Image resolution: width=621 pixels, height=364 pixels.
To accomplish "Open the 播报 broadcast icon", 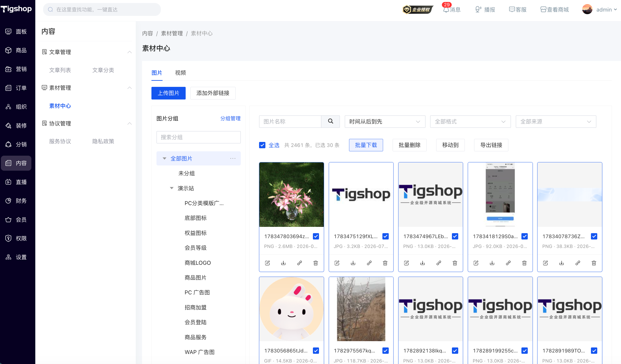I will (x=485, y=9).
